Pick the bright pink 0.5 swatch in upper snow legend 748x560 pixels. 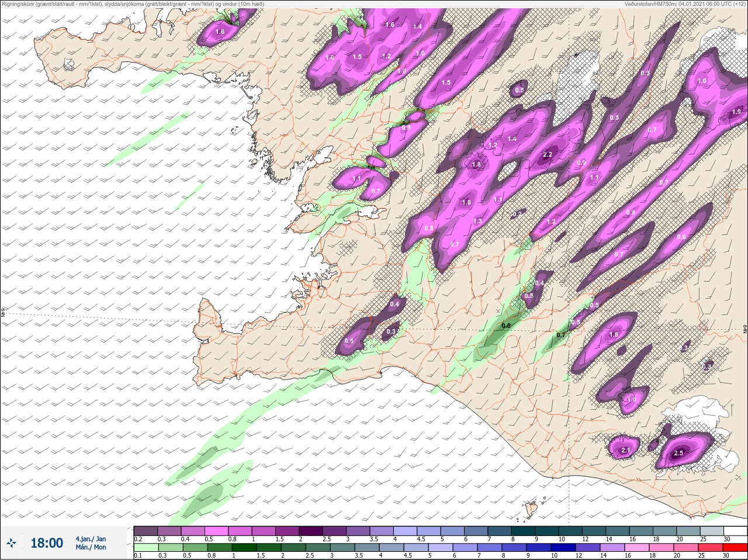point(217,531)
